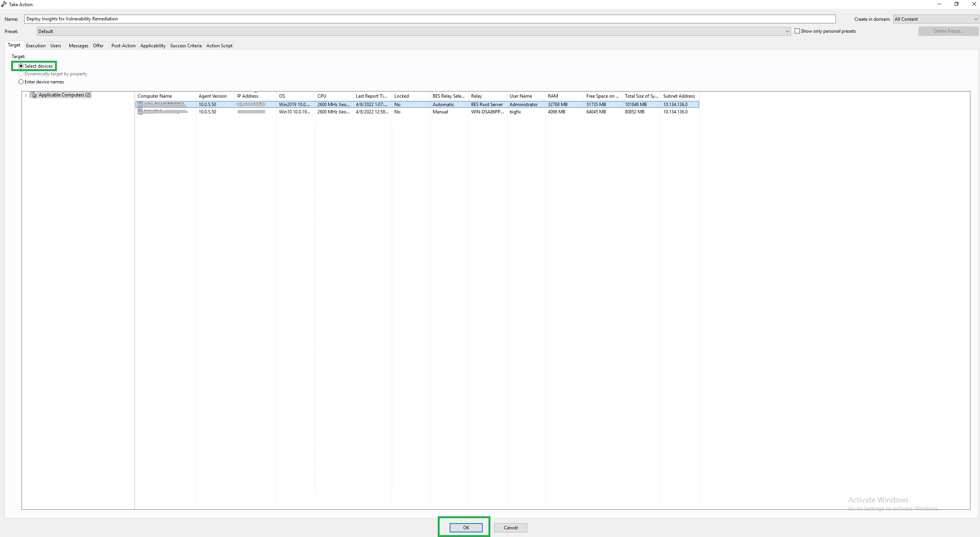Click the Take Action wrench title icon
This screenshot has height=537, width=980.
click(x=4, y=4)
